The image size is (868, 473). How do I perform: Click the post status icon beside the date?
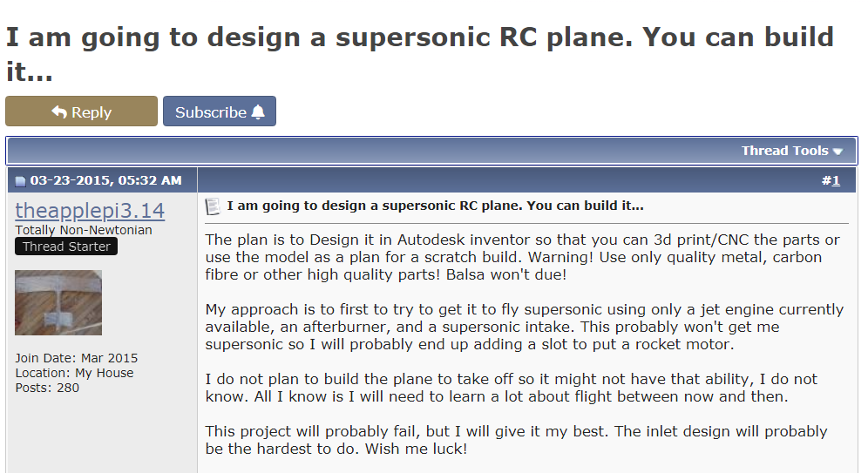20,181
